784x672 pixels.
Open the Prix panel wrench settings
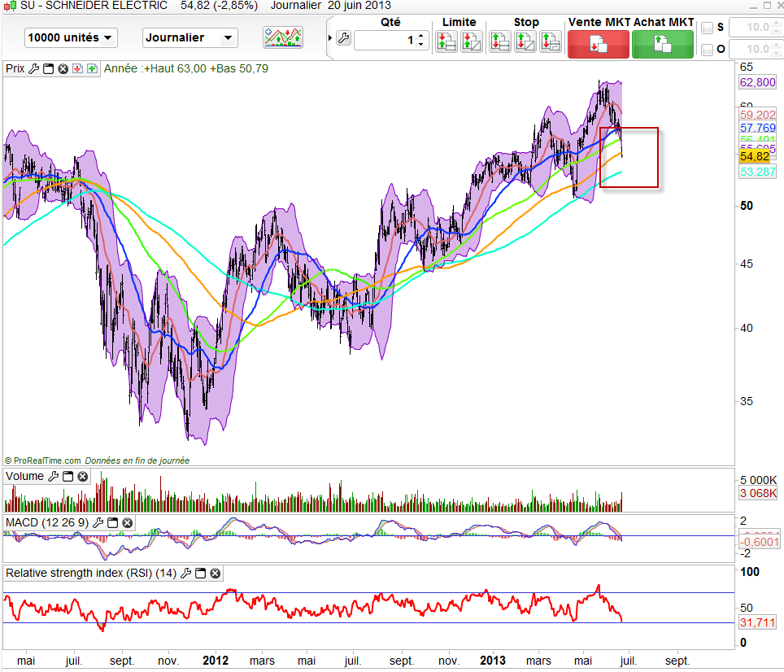(x=33, y=69)
